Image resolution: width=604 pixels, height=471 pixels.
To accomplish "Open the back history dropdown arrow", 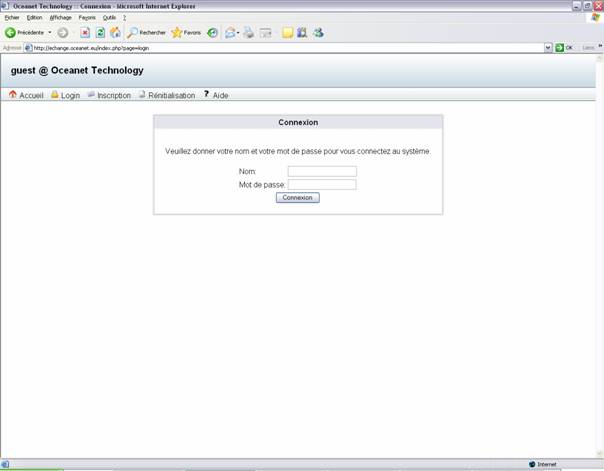I will click(x=50, y=33).
